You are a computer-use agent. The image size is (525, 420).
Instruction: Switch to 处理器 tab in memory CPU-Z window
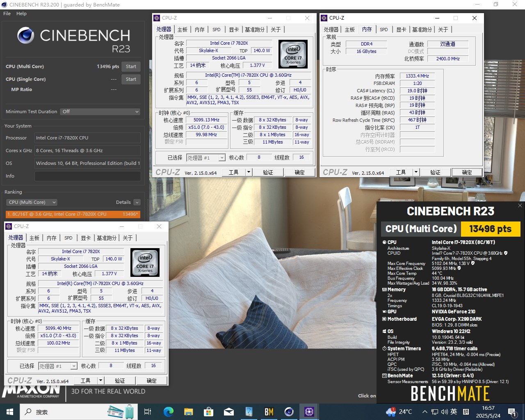[331, 30]
